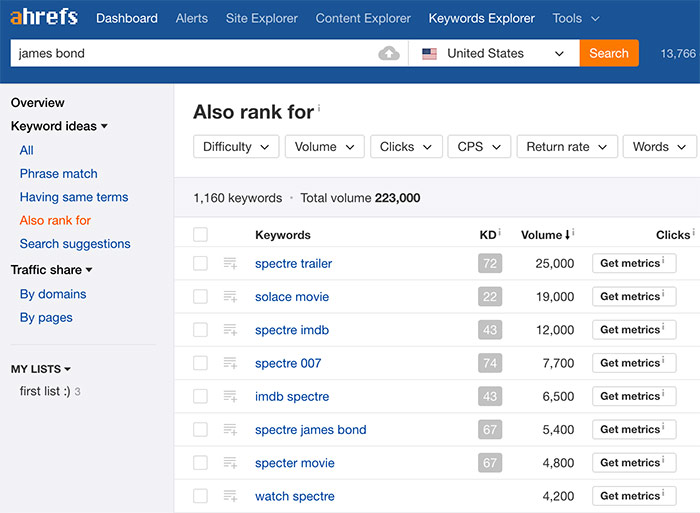Open the Phrase match sidebar link
Image resolution: width=700 pixels, height=513 pixels.
(x=59, y=174)
